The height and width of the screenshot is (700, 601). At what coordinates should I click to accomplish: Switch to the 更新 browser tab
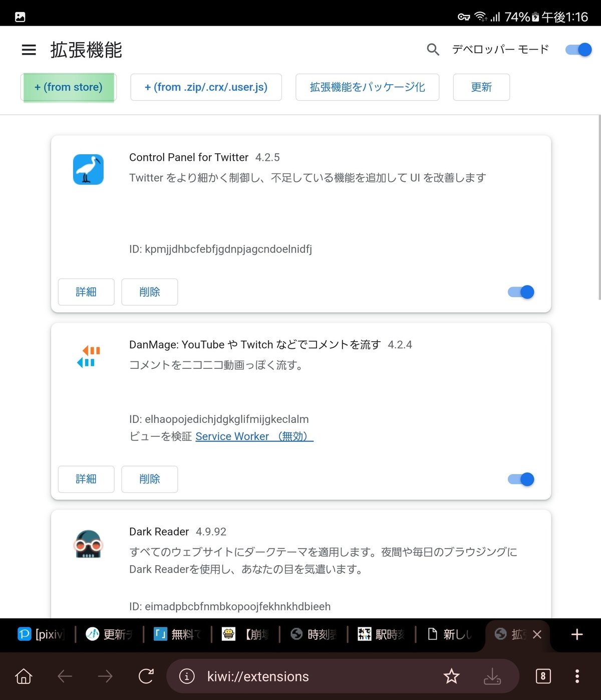(109, 634)
